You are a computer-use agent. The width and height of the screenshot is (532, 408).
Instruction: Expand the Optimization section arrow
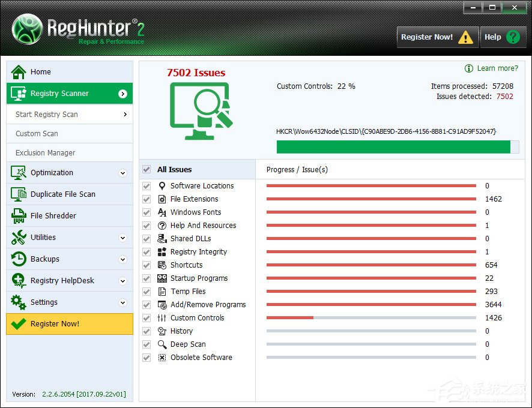pyautogui.click(x=122, y=173)
